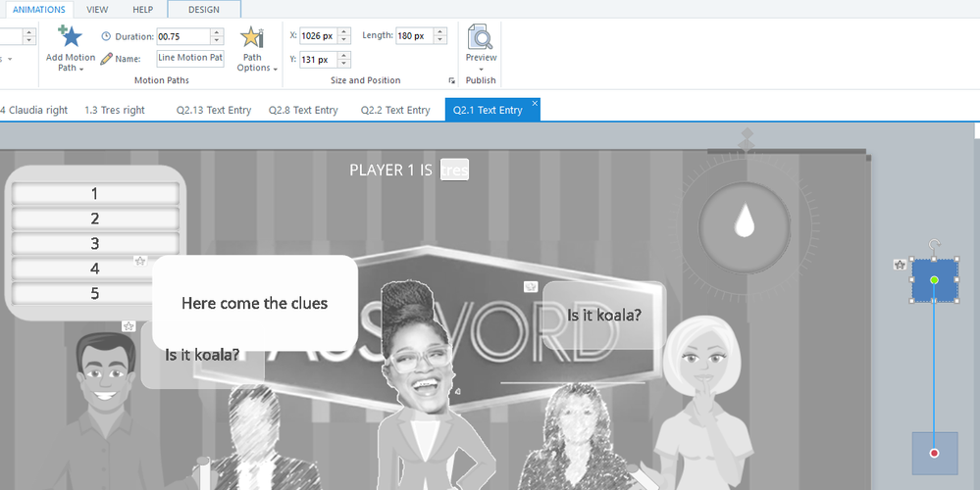
Task: Select the Here come the clues bubble
Action: pos(254,304)
